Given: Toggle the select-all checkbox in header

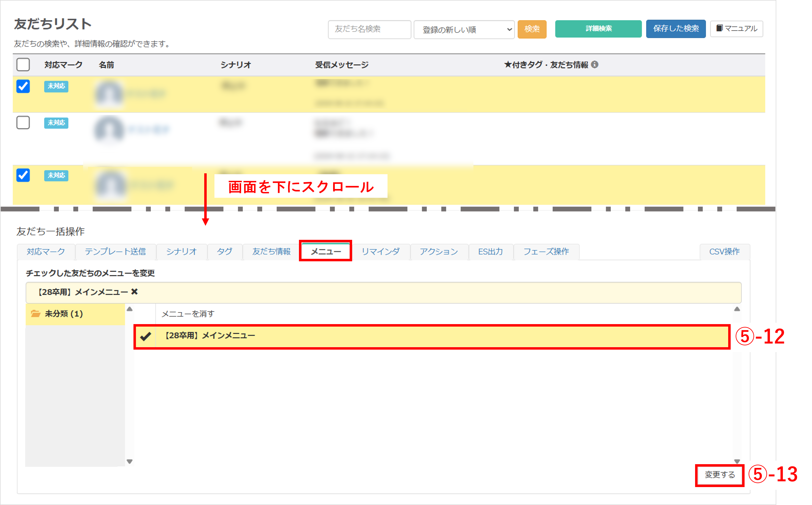Looking at the screenshot, I should pos(23,64).
